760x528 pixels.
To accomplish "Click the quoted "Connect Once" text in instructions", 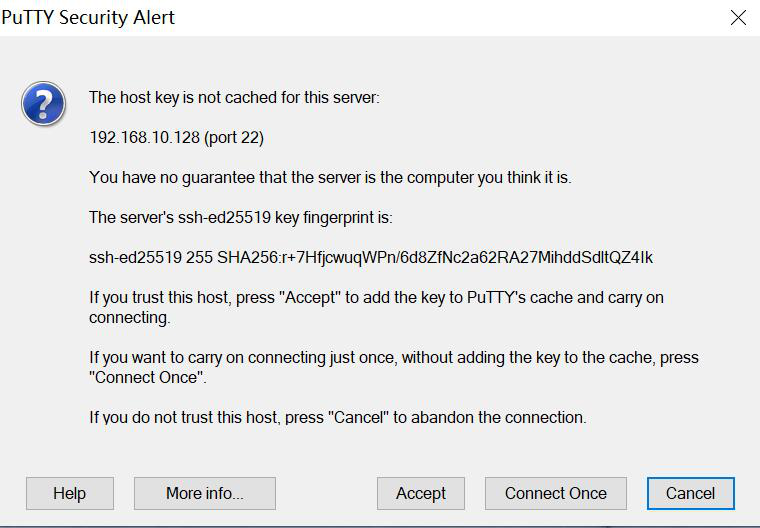I will click(x=147, y=377).
